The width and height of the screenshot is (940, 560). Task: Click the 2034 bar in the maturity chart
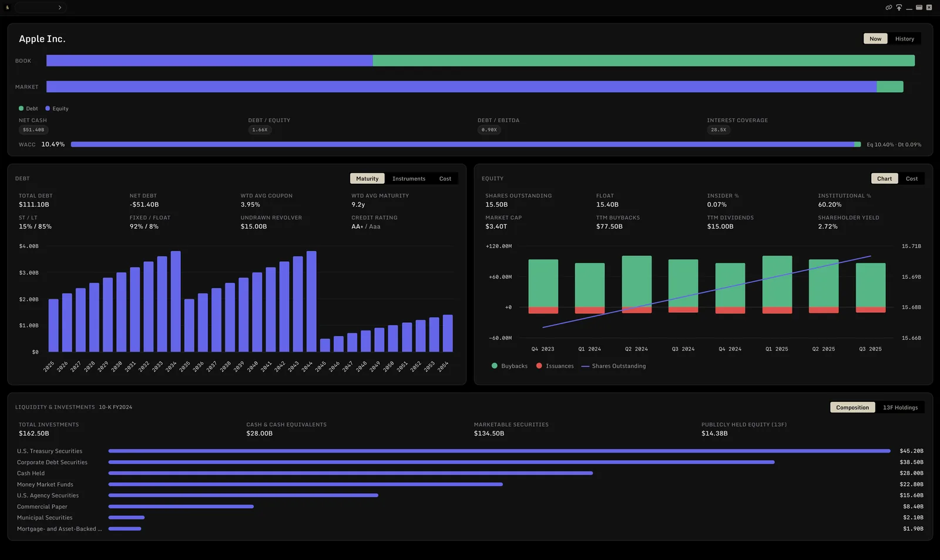coord(176,301)
